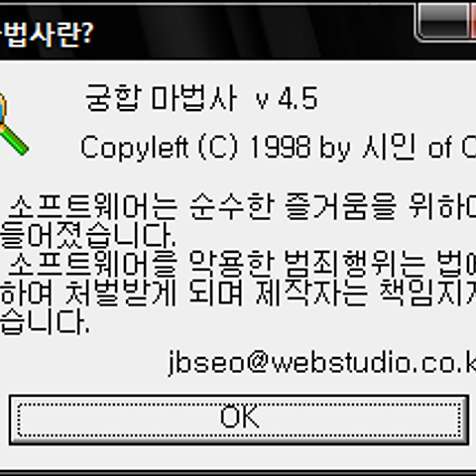Click the dialog title text ending in 법사란?
This screenshot has height=476, width=476.
click(47, 35)
